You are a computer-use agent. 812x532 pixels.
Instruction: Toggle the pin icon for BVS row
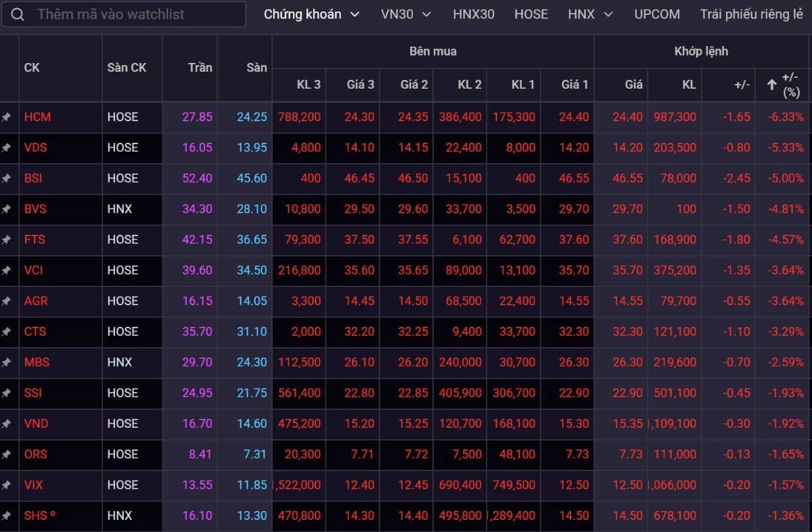pyautogui.click(x=6, y=209)
